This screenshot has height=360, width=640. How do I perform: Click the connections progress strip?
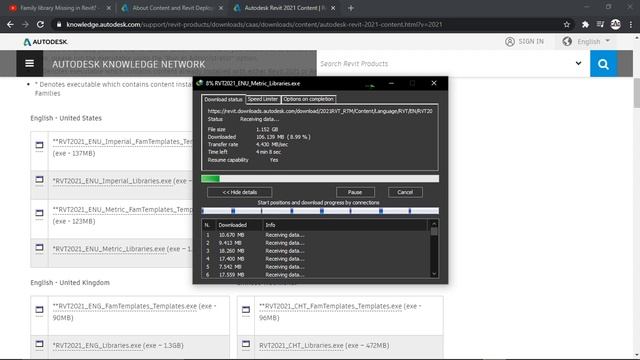(320, 211)
